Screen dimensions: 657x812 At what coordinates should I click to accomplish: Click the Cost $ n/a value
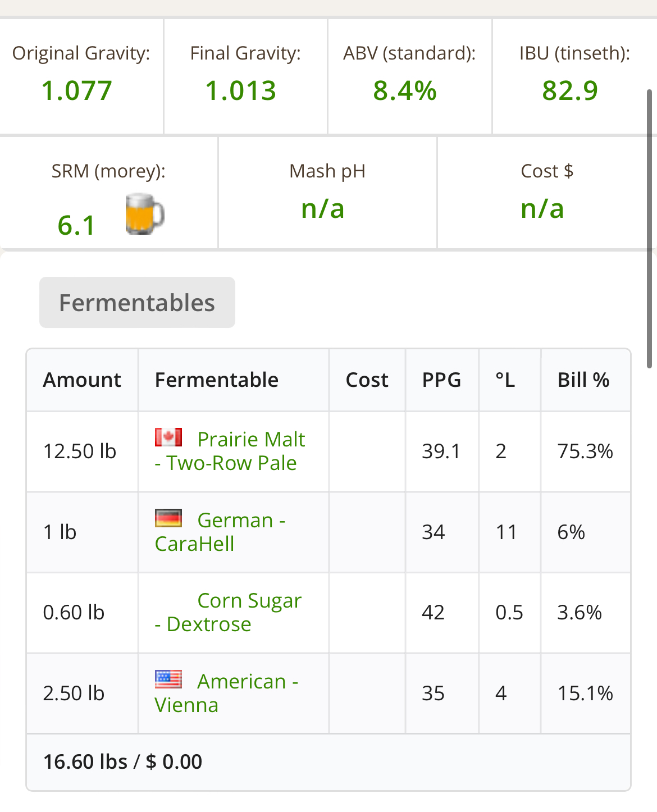click(542, 208)
